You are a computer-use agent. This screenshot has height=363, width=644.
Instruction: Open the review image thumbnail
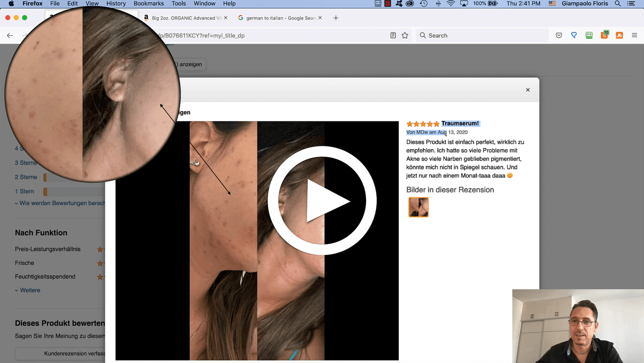click(x=418, y=207)
